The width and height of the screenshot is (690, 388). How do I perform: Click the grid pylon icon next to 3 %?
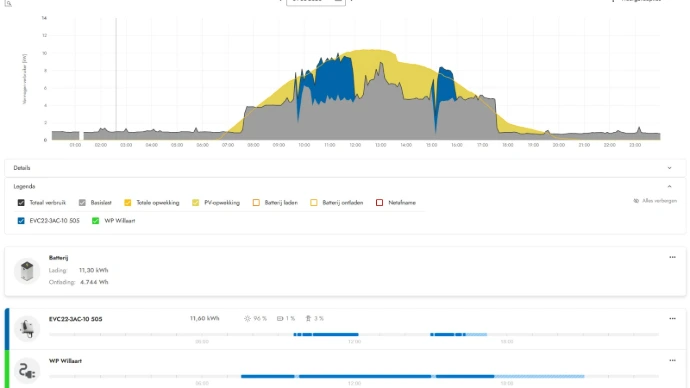pos(308,318)
